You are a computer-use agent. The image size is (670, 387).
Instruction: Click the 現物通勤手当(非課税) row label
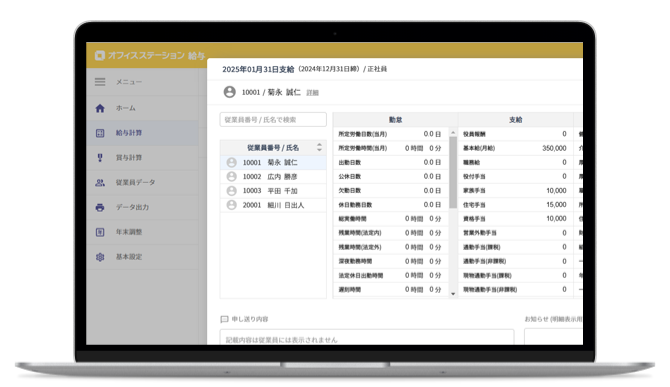[x=490, y=290]
